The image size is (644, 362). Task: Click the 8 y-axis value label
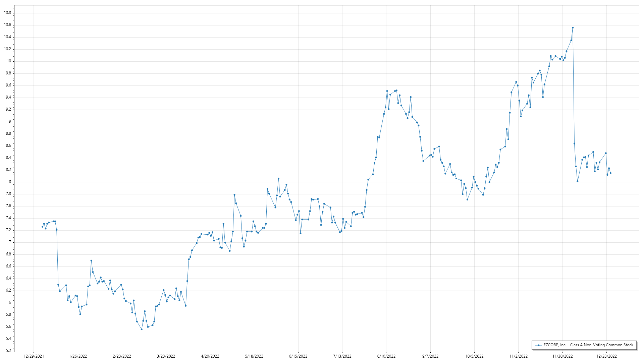click(10, 182)
